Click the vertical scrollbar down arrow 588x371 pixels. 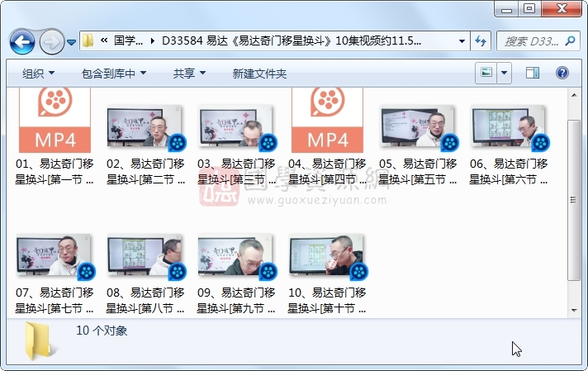click(x=575, y=309)
